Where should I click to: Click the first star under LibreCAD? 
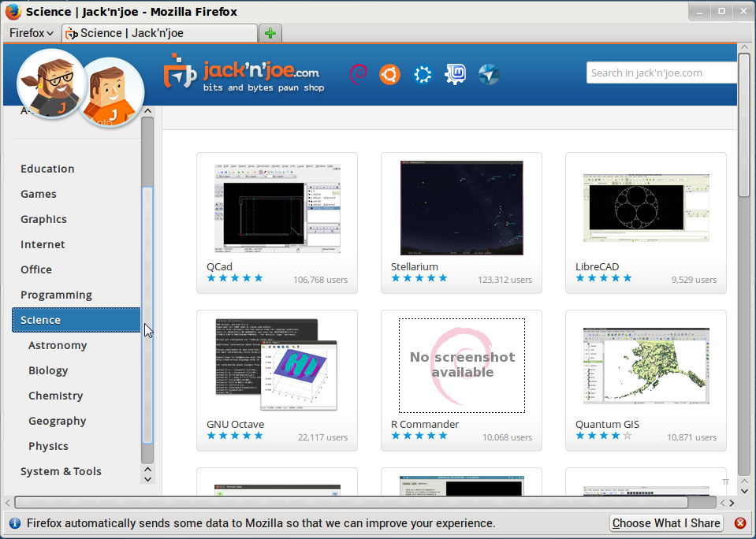[x=579, y=278]
